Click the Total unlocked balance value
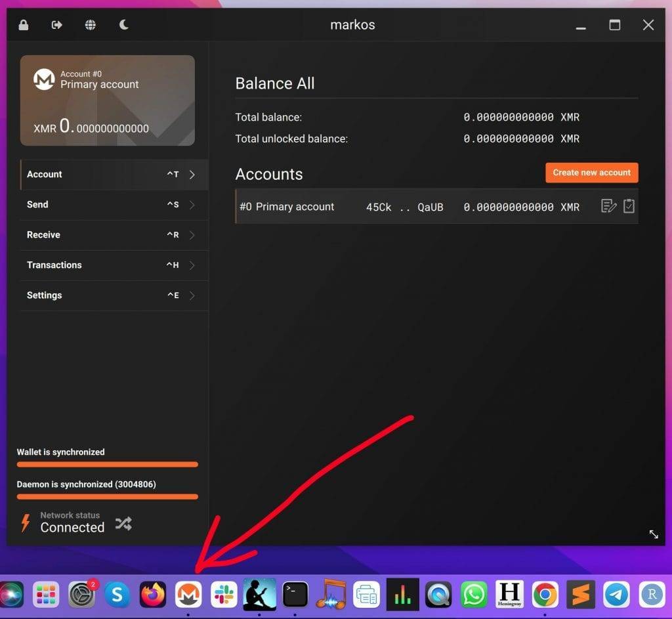672x619 pixels. [522, 139]
